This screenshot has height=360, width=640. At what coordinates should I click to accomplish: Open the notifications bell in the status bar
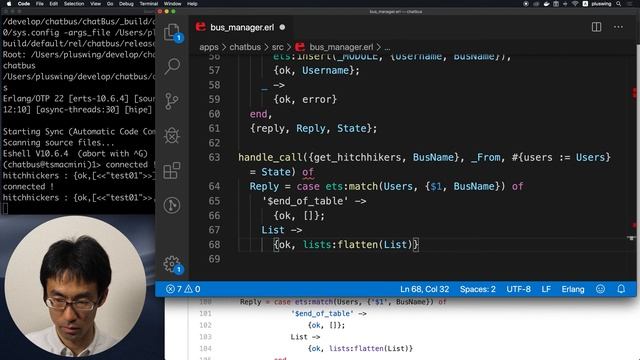pos(621,289)
